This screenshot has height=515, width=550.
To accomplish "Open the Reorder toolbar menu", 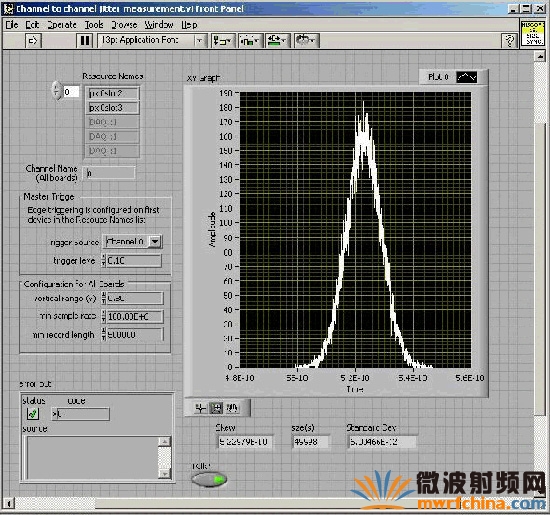I will 306,41.
